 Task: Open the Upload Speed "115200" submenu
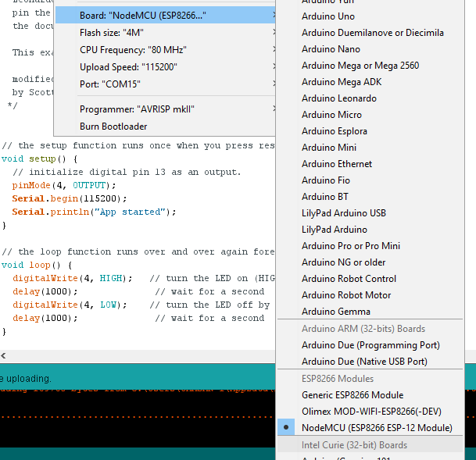(166, 66)
